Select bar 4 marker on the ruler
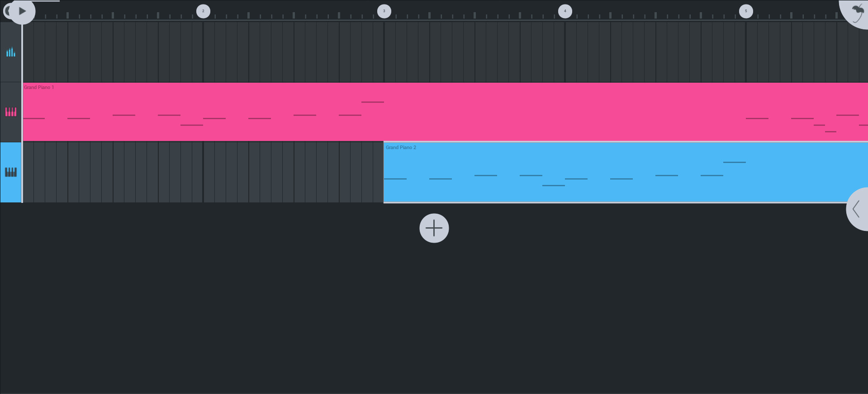The width and height of the screenshot is (868, 394). tap(565, 11)
